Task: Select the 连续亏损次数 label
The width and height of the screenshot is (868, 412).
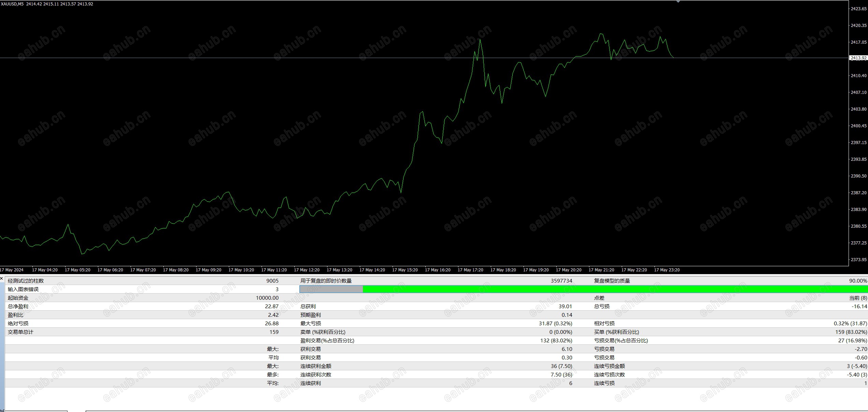Action: (x=609, y=375)
